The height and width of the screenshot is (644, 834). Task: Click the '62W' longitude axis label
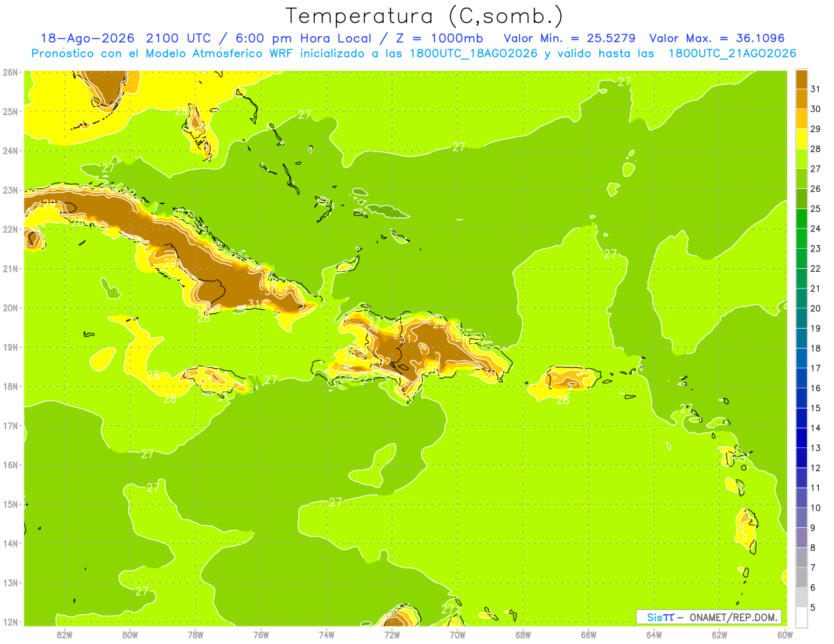coord(720,635)
